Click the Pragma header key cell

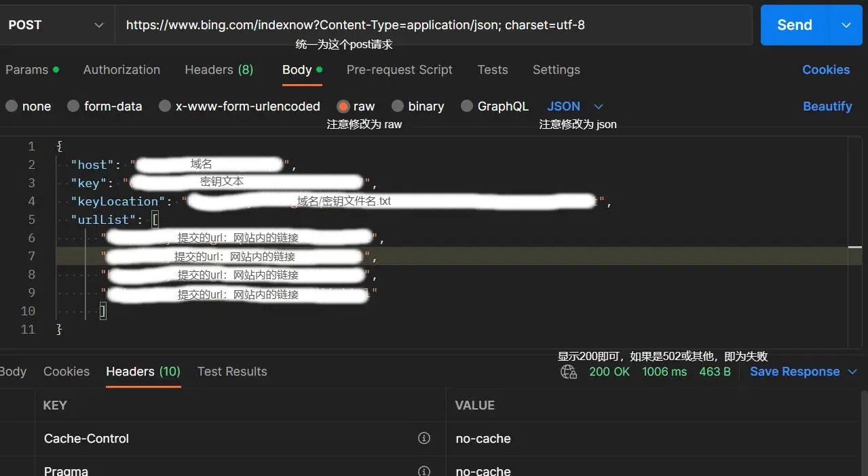pos(240,467)
